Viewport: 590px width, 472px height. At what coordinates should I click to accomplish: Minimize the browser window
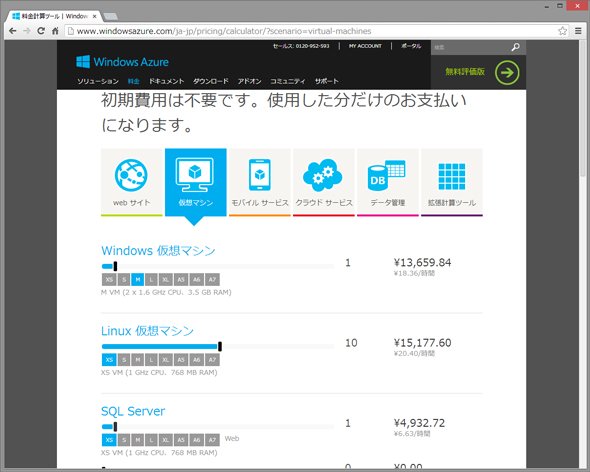click(547, 6)
